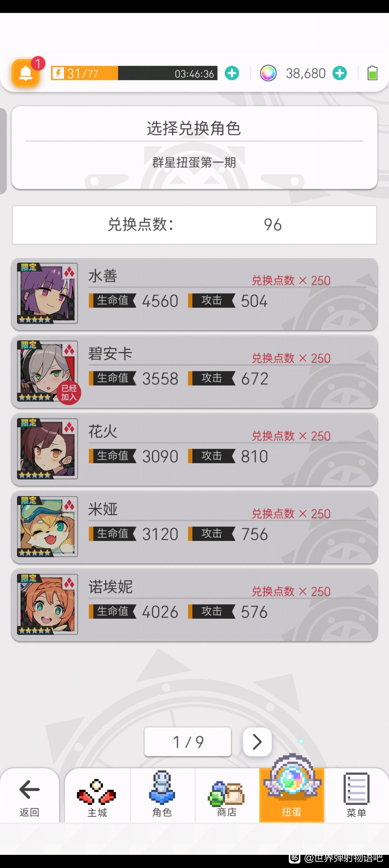Select 花火 for exchange

click(194, 449)
